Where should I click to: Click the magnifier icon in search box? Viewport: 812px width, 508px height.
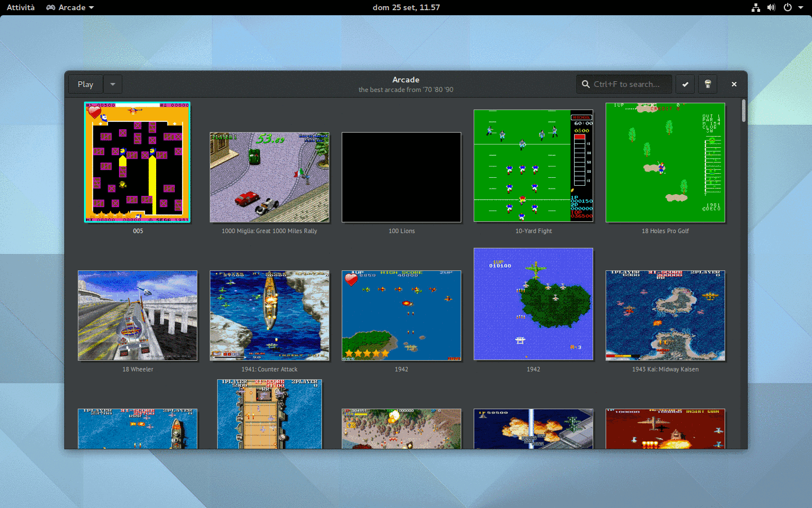tap(586, 84)
